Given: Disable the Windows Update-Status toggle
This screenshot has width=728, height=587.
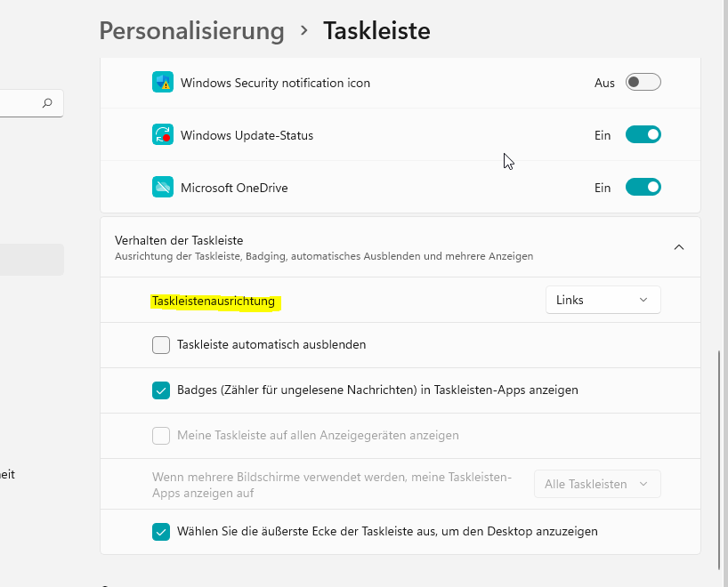Looking at the screenshot, I should (643, 134).
